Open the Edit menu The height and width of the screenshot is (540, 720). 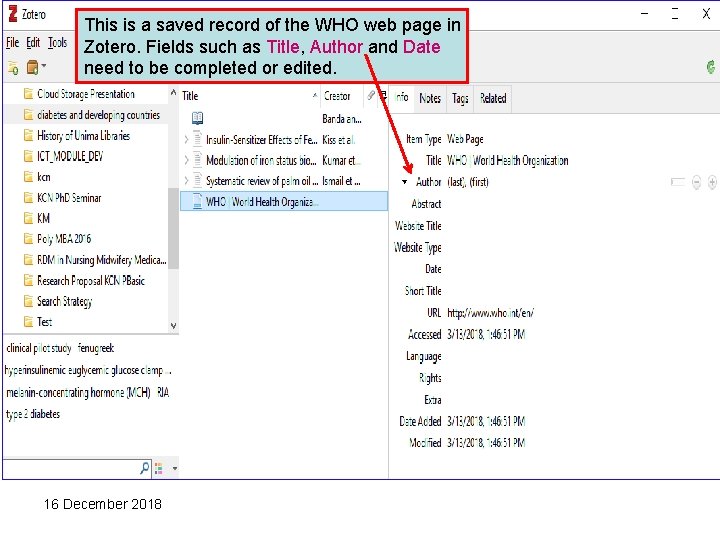point(33,43)
